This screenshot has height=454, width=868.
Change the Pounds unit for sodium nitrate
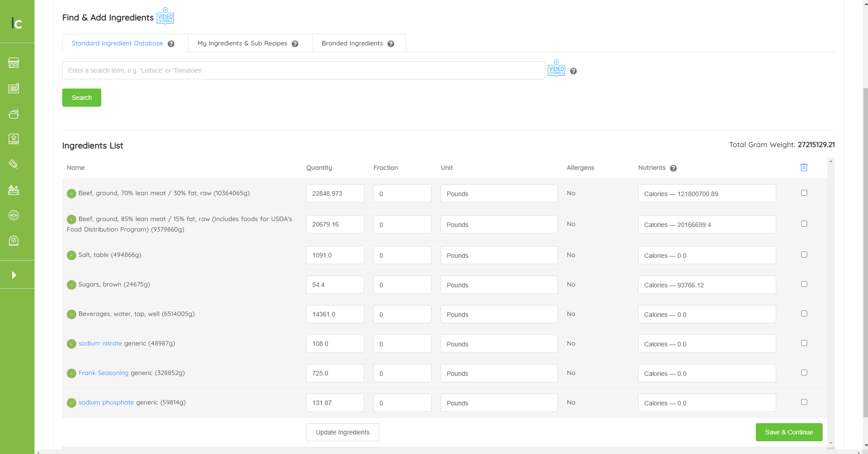pos(498,344)
